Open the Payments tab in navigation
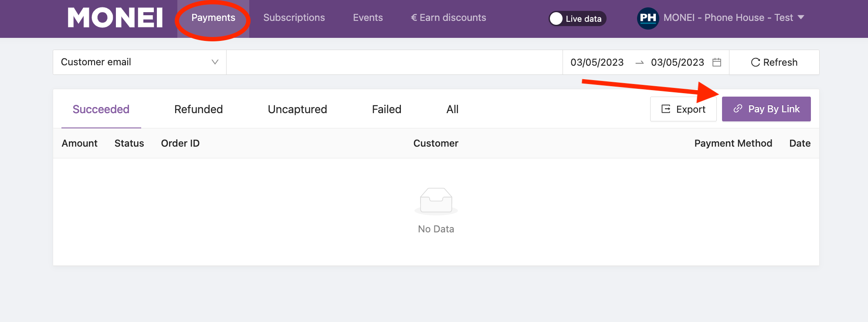This screenshot has width=868, height=322. click(213, 18)
